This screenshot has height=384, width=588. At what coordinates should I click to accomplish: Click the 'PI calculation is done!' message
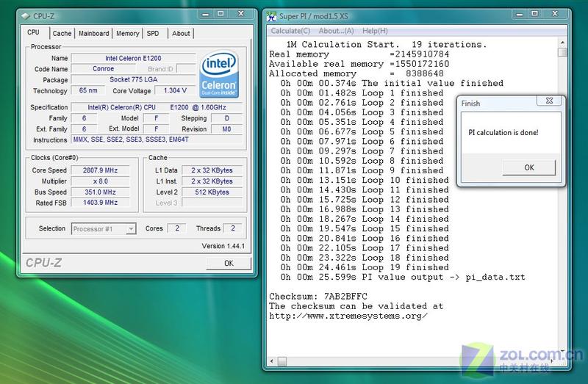point(503,132)
